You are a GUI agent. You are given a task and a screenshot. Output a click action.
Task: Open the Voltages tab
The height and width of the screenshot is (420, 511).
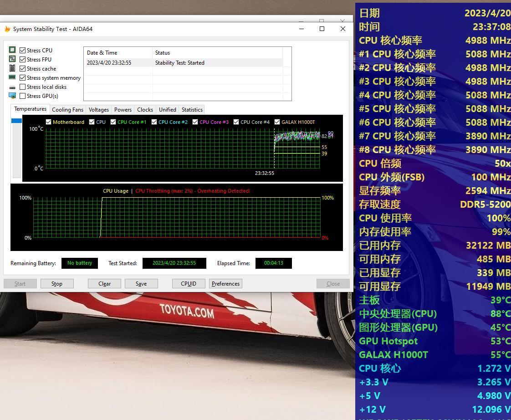pos(99,110)
